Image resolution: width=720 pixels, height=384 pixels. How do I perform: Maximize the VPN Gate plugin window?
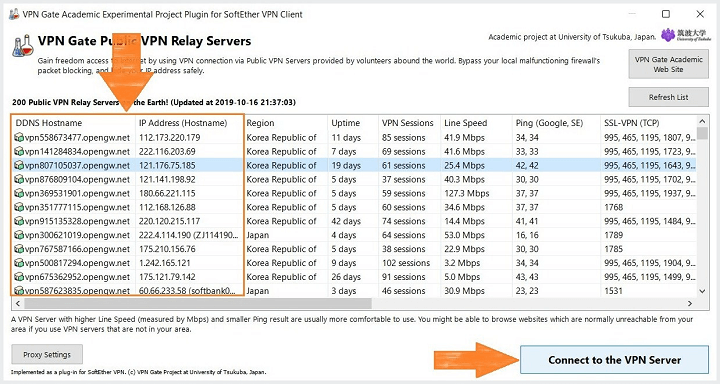(666, 14)
